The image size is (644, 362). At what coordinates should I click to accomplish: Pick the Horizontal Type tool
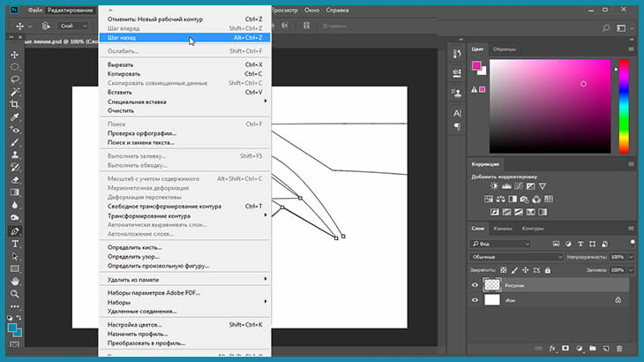(x=14, y=244)
